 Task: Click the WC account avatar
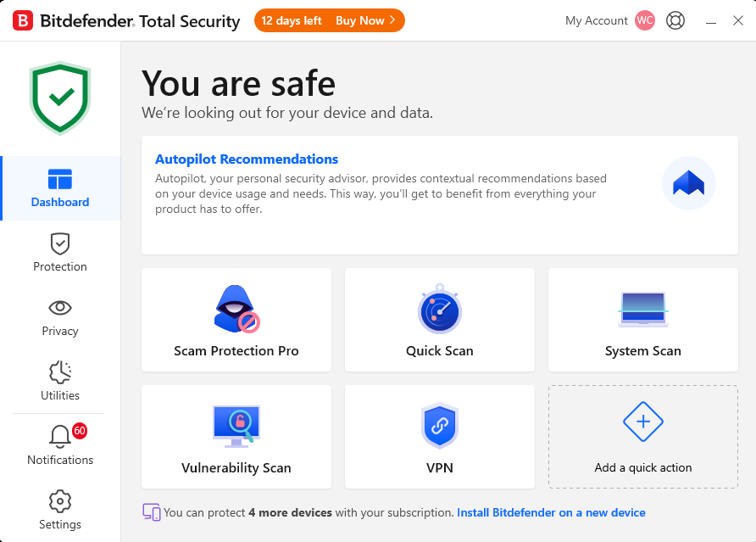[x=645, y=20]
